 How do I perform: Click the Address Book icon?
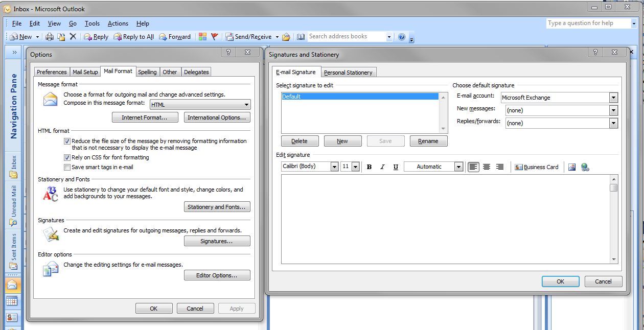point(301,37)
